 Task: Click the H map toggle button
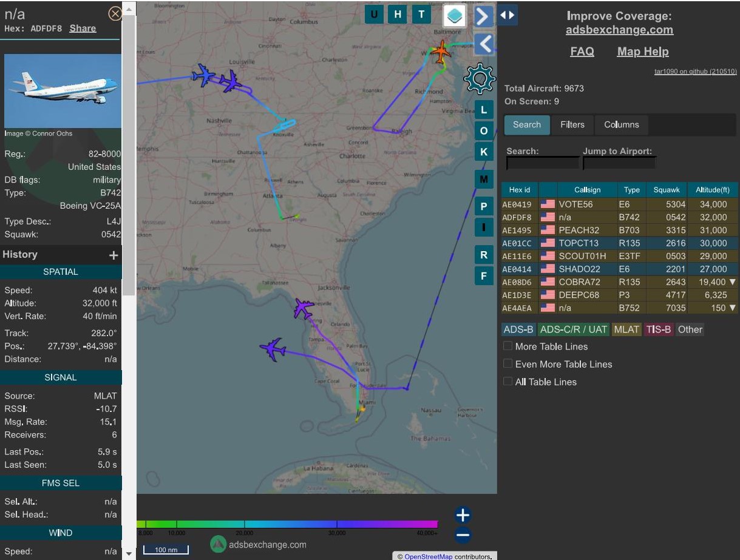[398, 15]
